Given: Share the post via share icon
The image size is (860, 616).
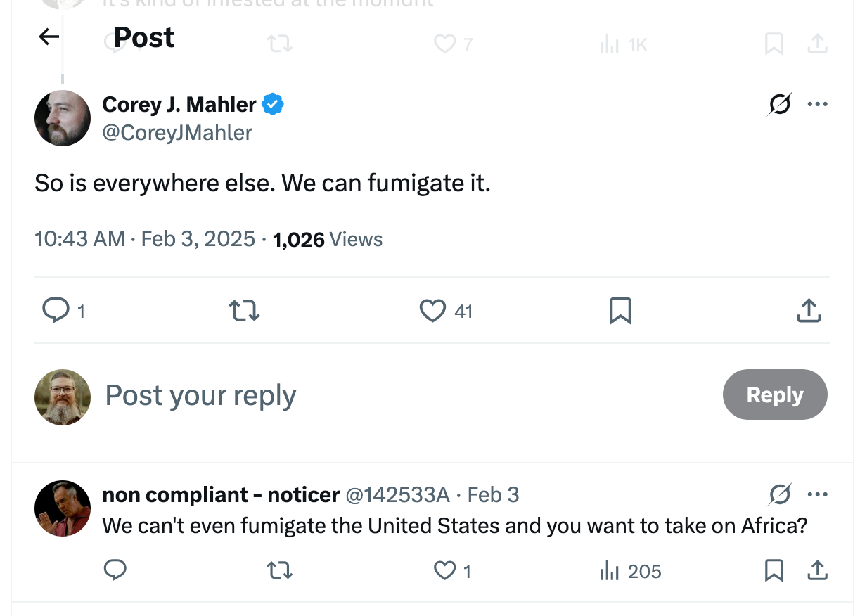Looking at the screenshot, I should tap(808, 310).
